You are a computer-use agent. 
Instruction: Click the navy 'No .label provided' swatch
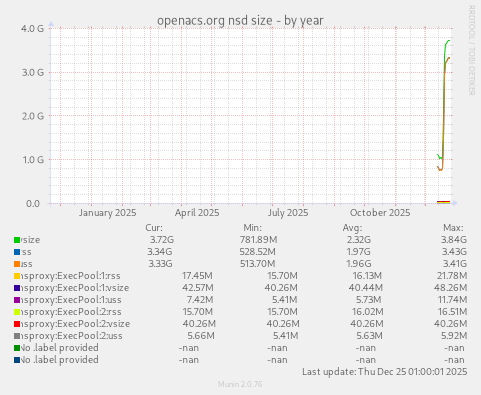(17, 360)
